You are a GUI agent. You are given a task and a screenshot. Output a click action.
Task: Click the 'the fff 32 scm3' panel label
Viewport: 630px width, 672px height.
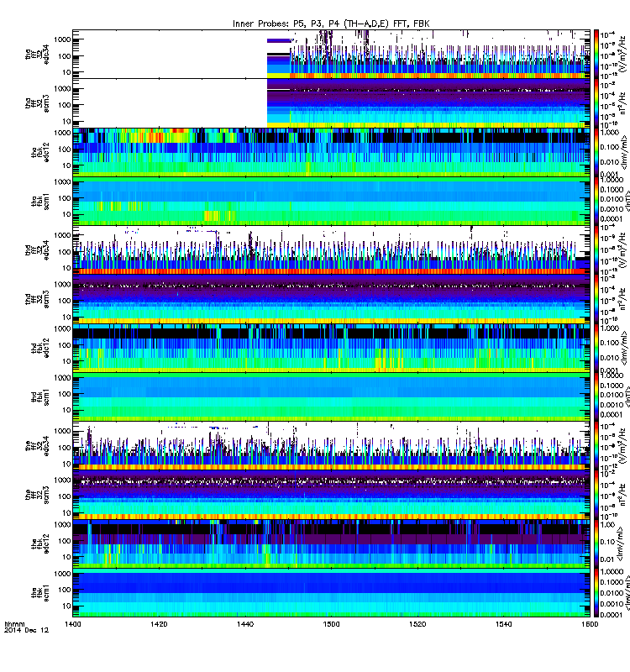(37, 495)
